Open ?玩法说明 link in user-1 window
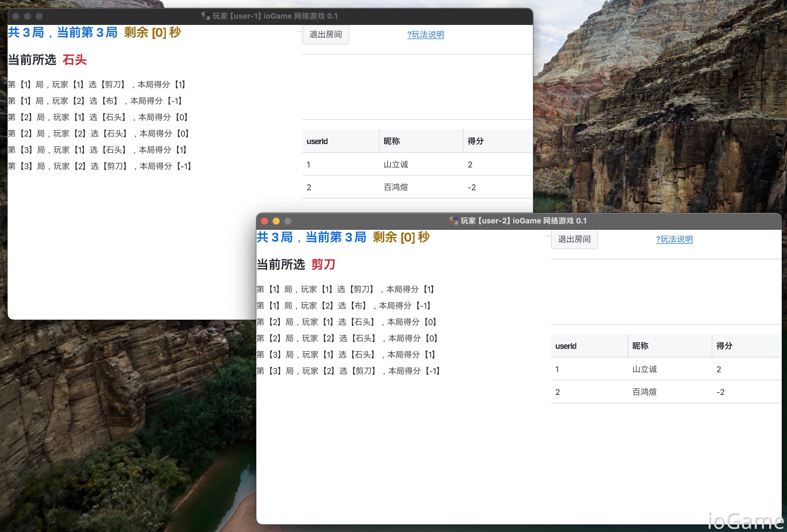The image size is (787, 532). click(425, 34)
